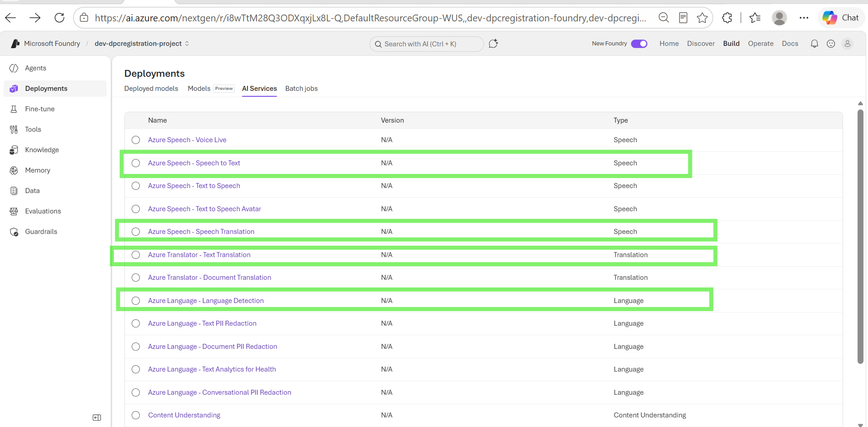Start a new chat via compose icon
868x427 pixels.
[x=493, y=44]
